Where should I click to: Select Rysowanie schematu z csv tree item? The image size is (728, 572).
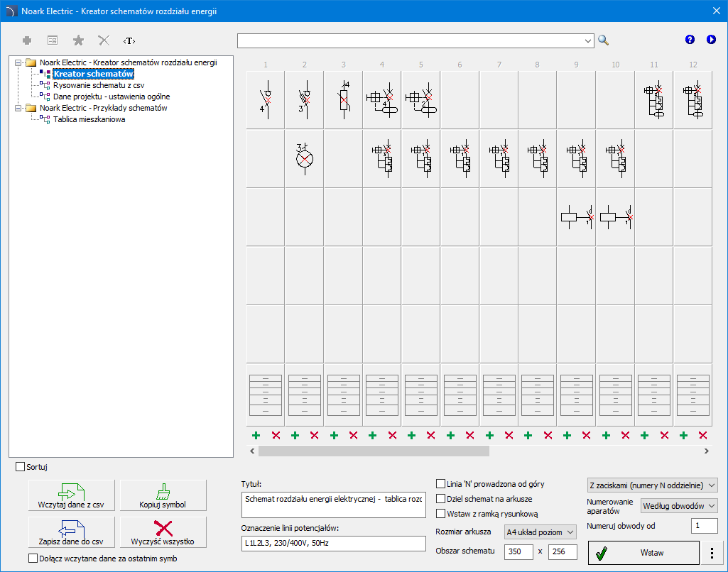coord(99,85)
